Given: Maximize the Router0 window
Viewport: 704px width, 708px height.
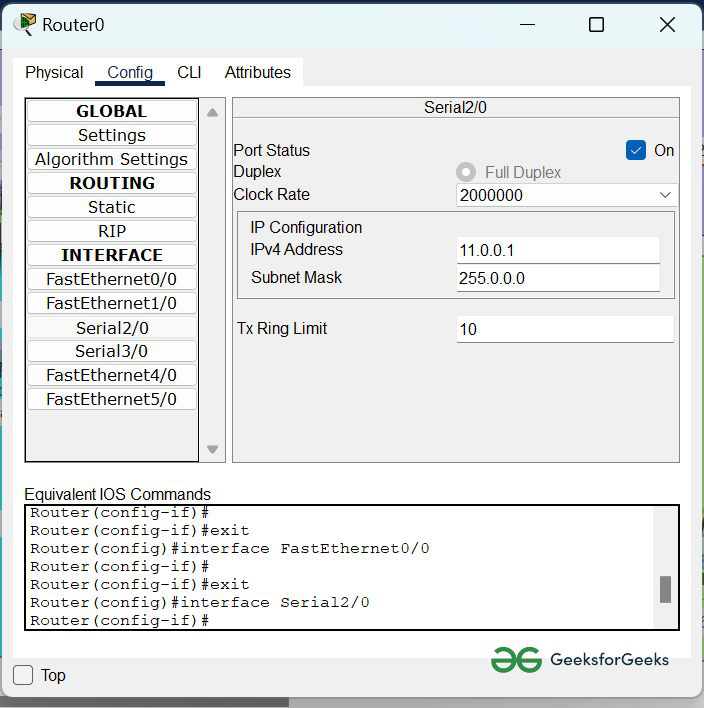Looking at the screenshot, I should pyautogui.click(x=596, y=24).
